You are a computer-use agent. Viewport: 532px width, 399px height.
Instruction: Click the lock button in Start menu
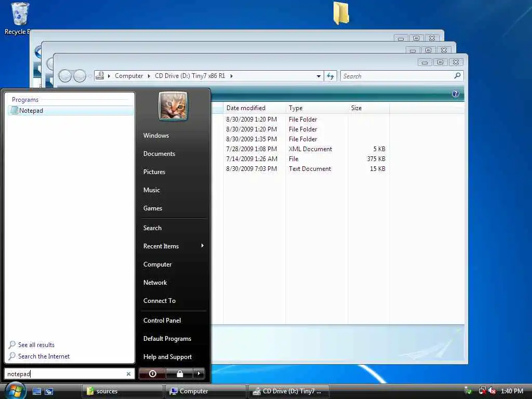point(179,374)
